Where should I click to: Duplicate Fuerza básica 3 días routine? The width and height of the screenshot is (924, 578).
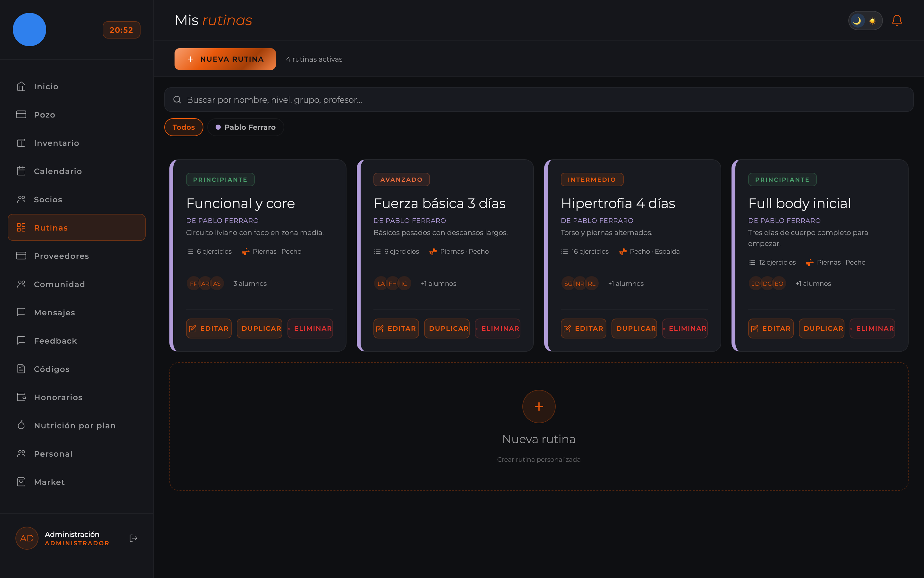coord(447,328)
